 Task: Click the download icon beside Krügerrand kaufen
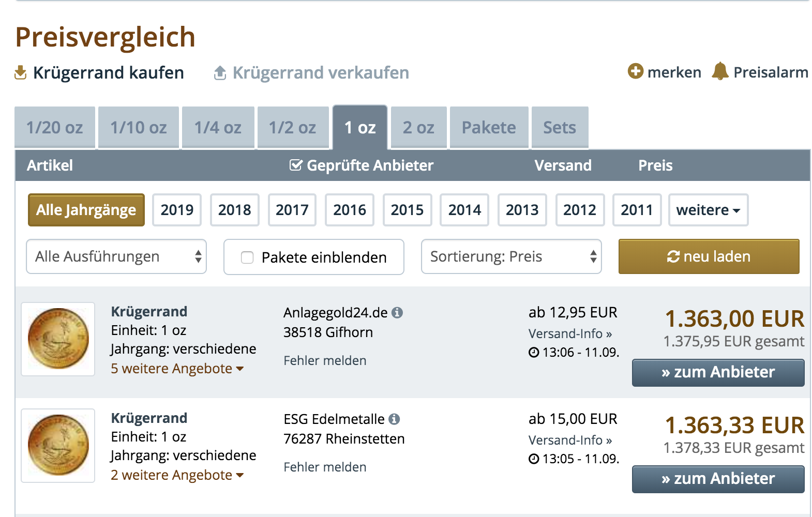pyautogui.click(x=20, y=73)
